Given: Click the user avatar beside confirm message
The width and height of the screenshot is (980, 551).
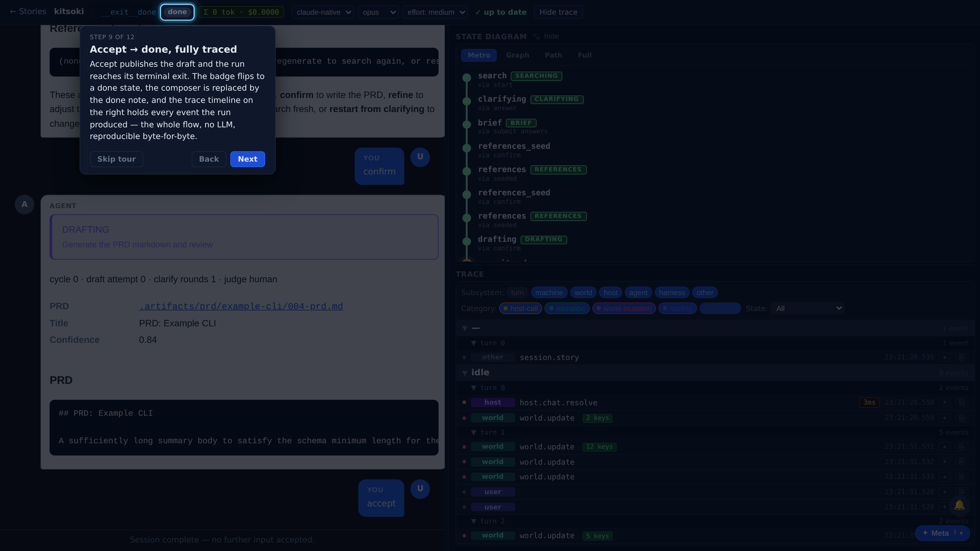Looking at the screenshot, I should click(420, 157).
